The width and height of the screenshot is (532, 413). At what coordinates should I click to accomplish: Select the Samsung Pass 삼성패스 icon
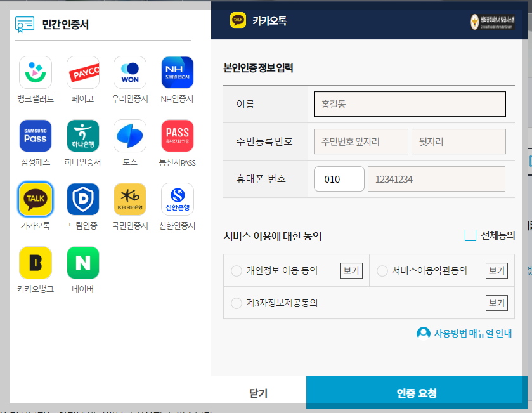point(36,136)
